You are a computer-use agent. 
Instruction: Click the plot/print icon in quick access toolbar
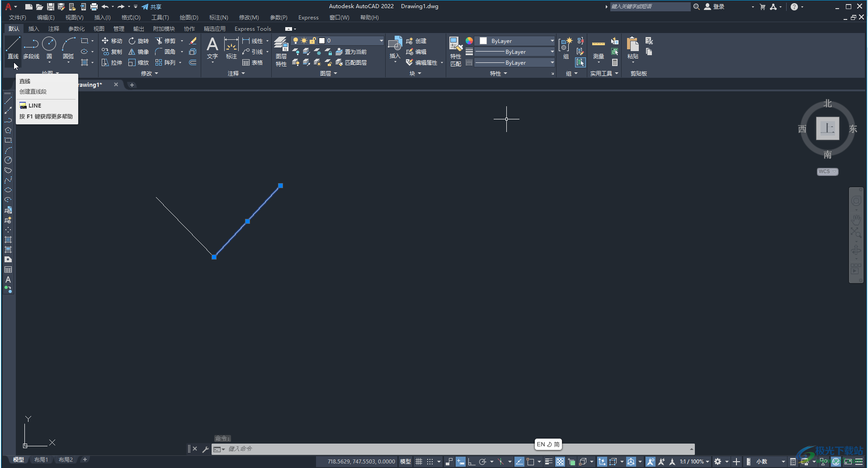click(x=94, y=7)
